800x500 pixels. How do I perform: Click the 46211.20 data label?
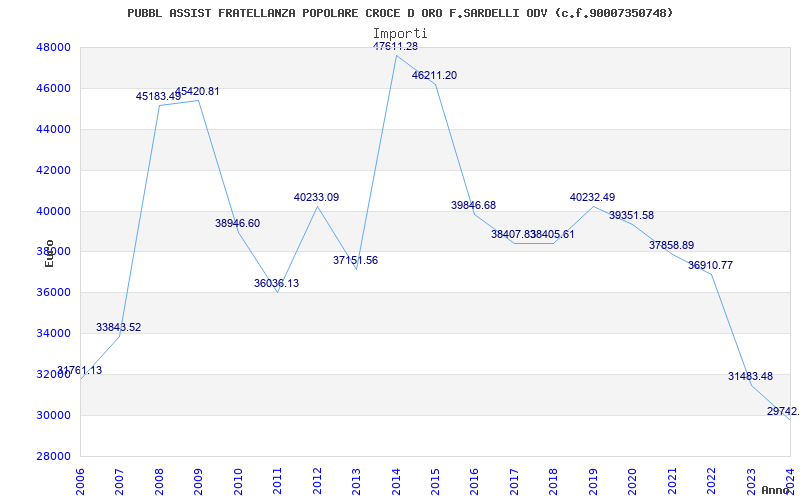click(x=434, y=76)
